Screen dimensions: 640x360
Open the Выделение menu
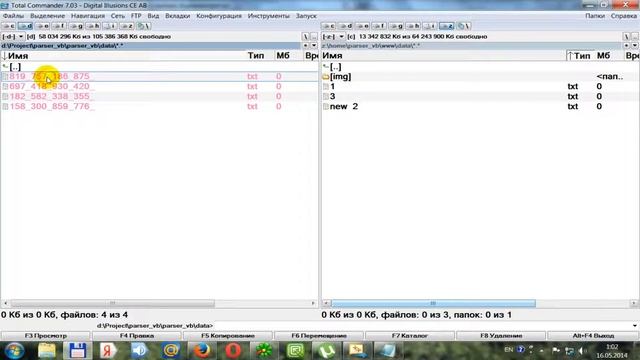[47, 16]
